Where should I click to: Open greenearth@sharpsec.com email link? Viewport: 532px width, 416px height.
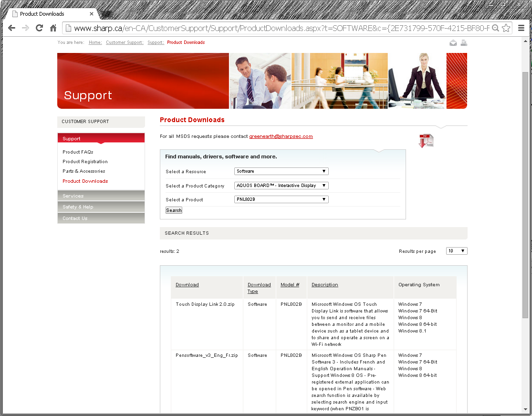[x=281, y=136]
